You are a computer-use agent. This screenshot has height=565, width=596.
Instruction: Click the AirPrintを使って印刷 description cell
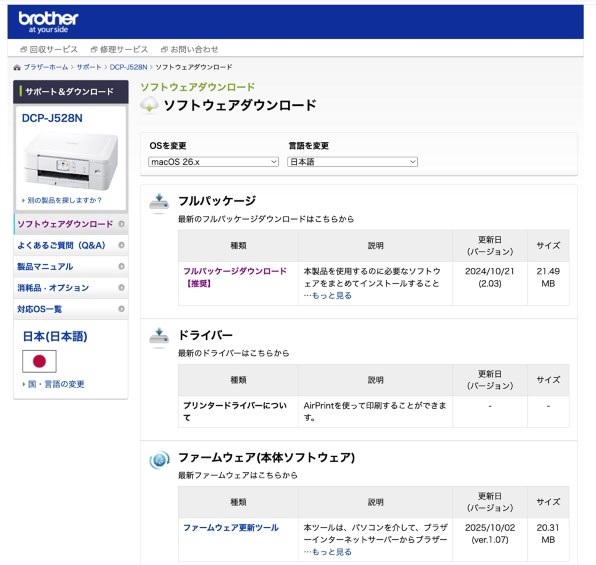click(x=375, y=411)
